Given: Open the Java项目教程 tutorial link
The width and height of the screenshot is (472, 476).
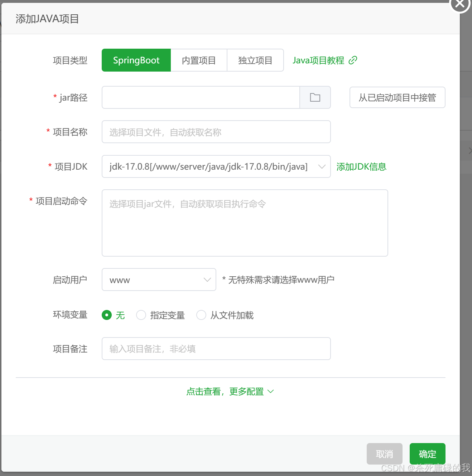Looking at the screenshot, I should 318,60.
